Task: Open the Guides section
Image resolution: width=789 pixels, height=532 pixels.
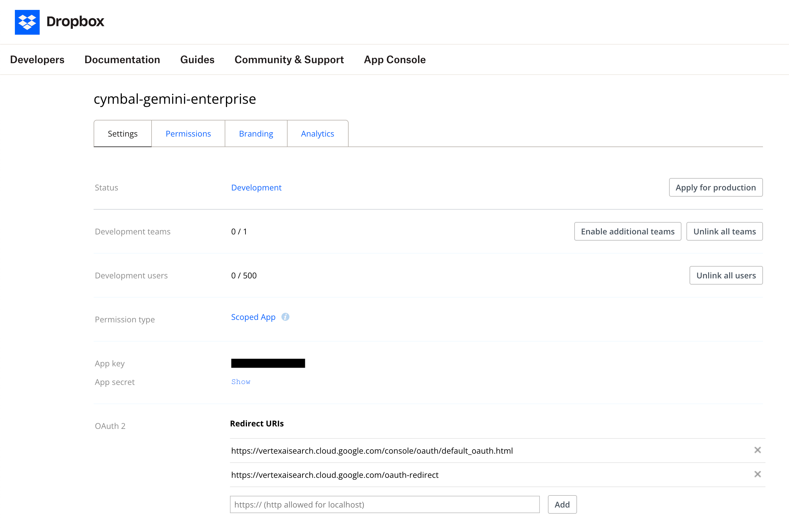Action: point(197,59)
